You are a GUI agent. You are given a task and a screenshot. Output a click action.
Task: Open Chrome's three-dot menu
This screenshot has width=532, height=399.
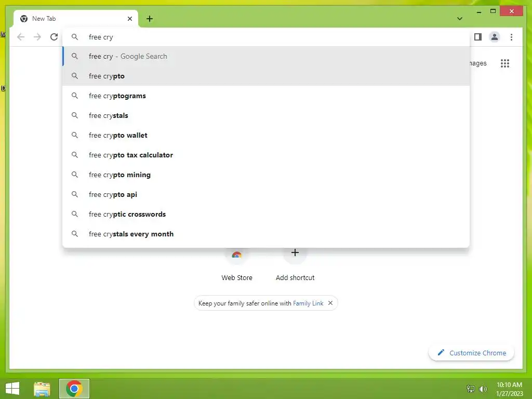[x=511, y=37]
